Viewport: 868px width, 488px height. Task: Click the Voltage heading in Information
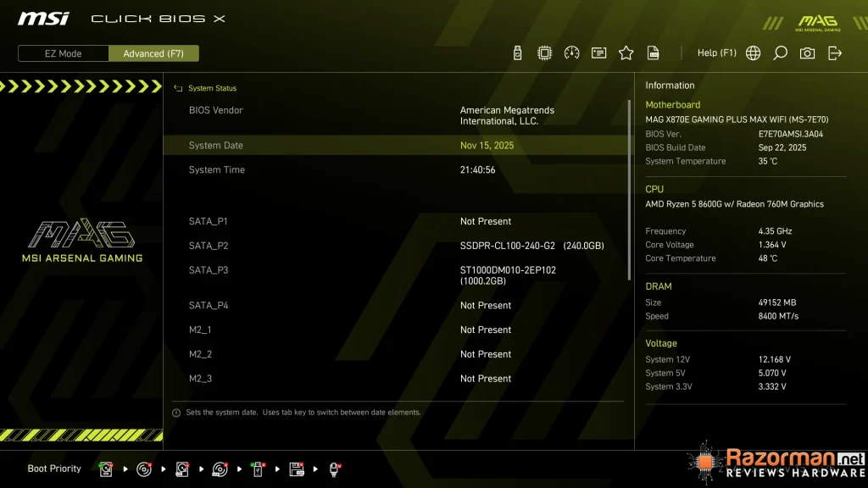[661, 344]
